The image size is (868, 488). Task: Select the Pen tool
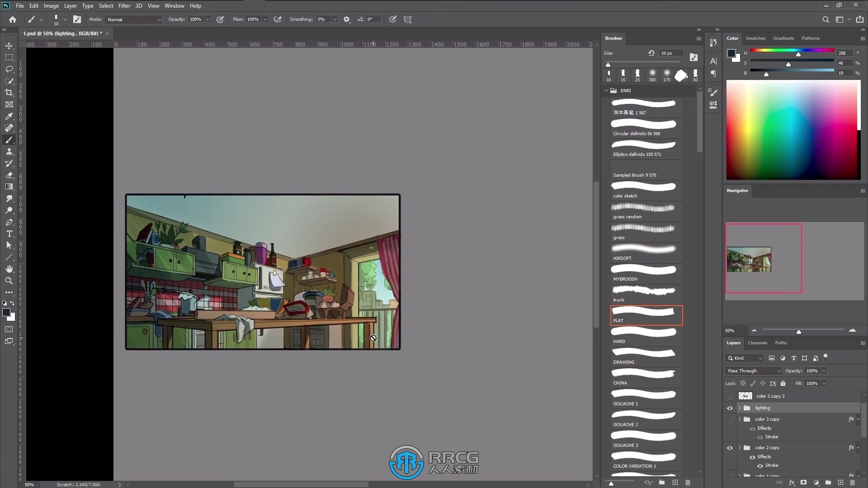9,222
